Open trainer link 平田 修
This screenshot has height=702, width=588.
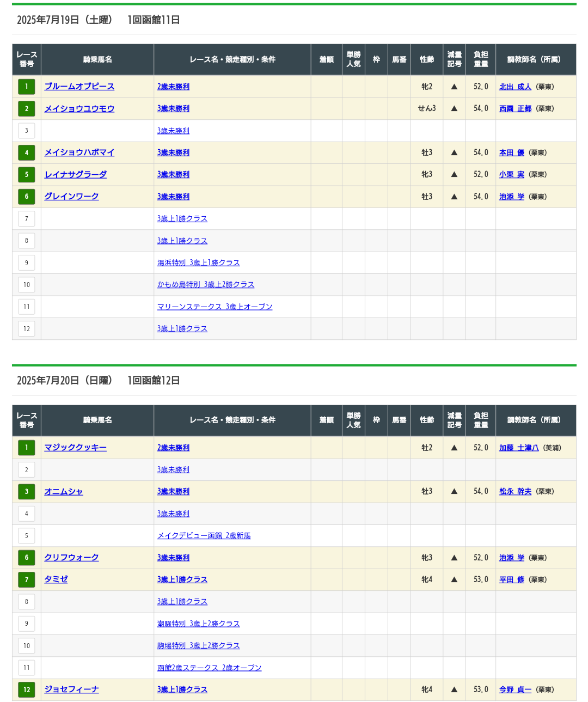pos(512,579)
